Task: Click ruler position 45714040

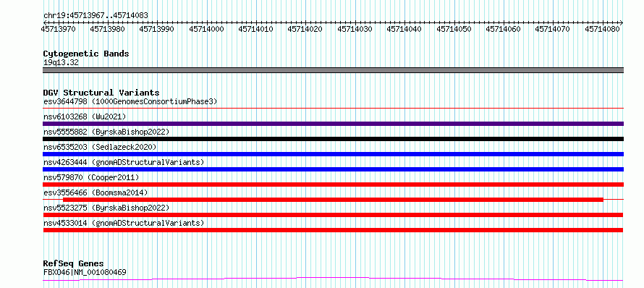Action: (404, 29)
